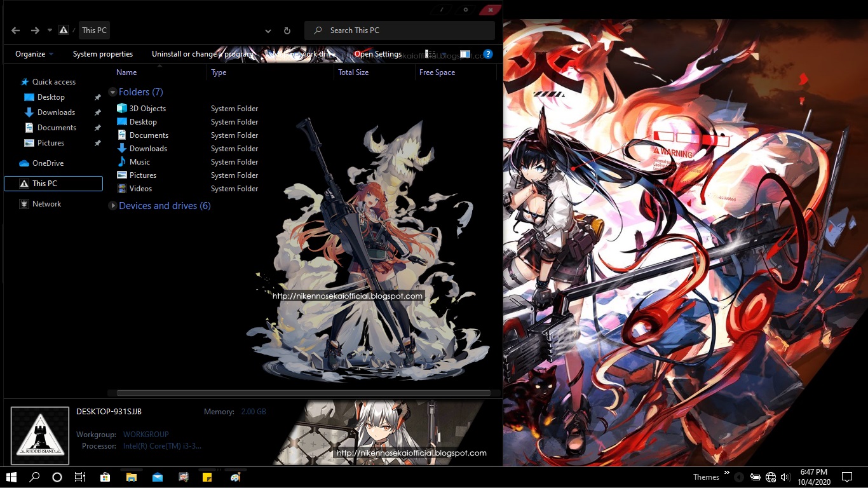
Task: Click System properties in command bar
Action: point(103,54)
